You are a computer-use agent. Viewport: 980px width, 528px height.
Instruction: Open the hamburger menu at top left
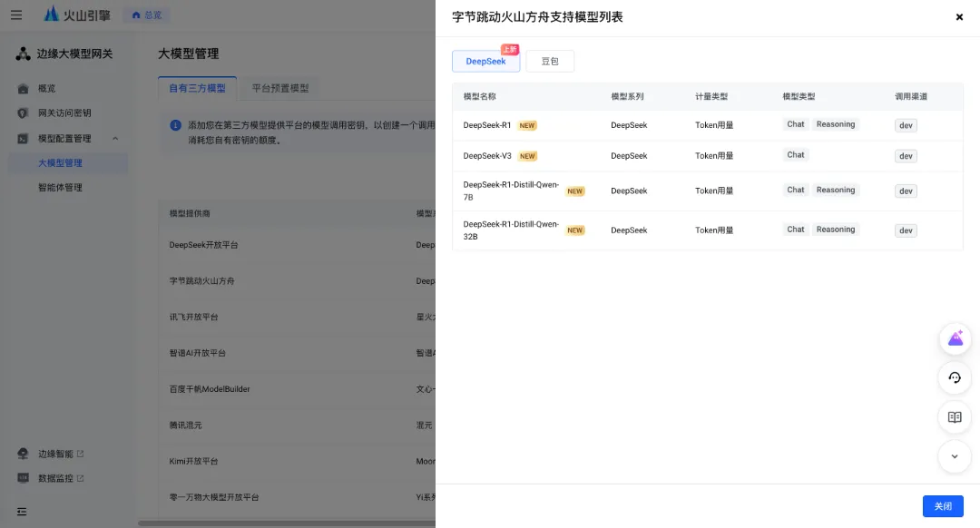tap(16, 15)
